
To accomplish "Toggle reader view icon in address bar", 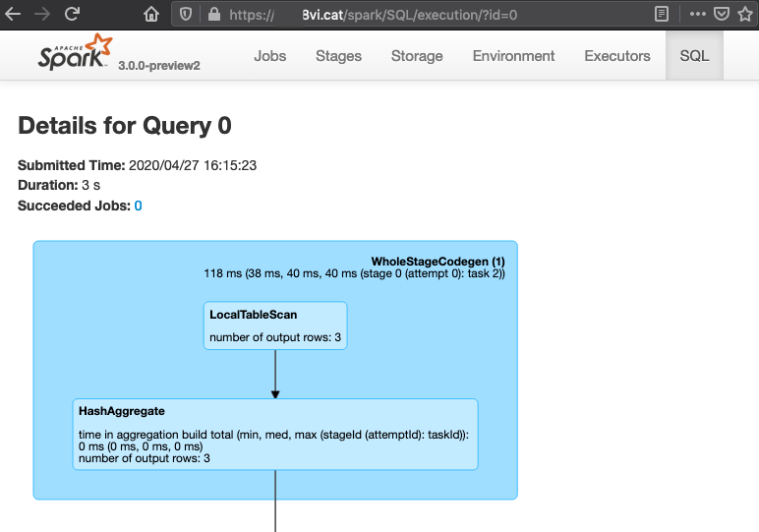I will 662,14.
